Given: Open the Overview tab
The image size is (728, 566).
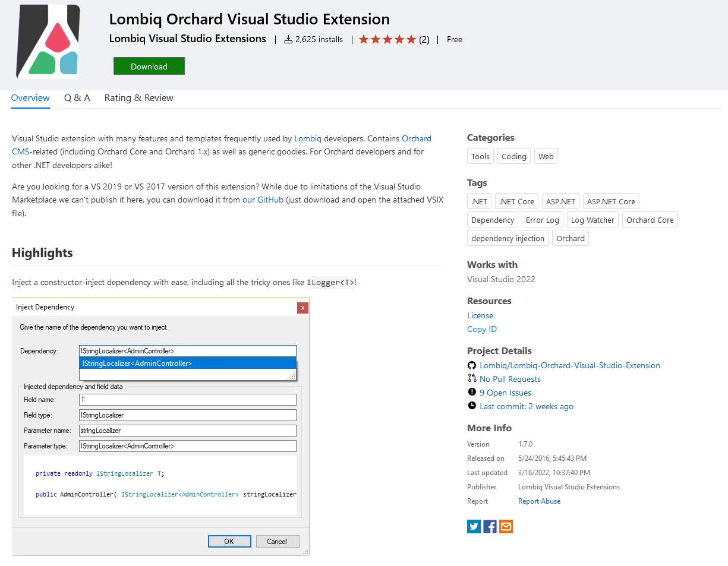Looking at the screenshot, I should coord(30,98).
